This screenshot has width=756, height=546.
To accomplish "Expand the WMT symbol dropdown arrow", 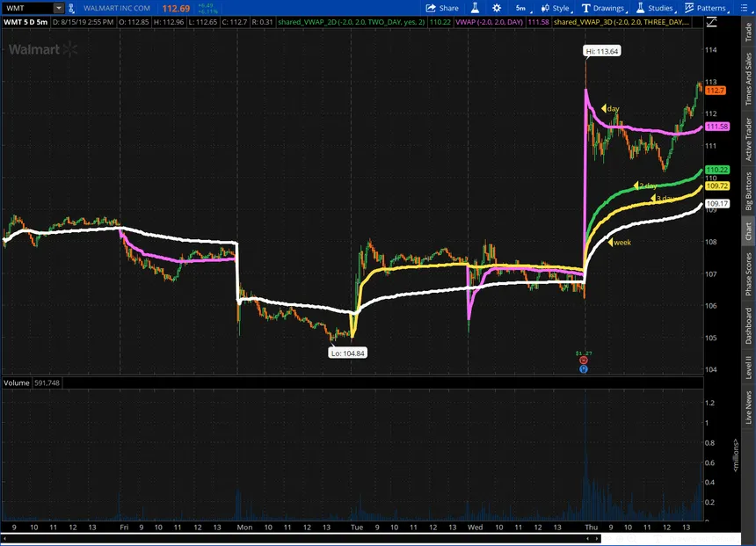I will coord(58,8).
